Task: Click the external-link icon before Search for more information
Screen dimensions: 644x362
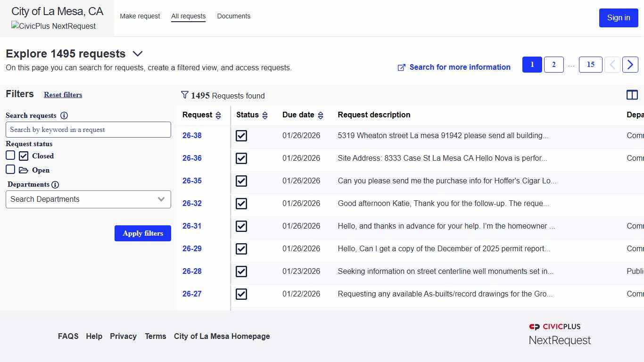Action: click(x=401, y=67)
